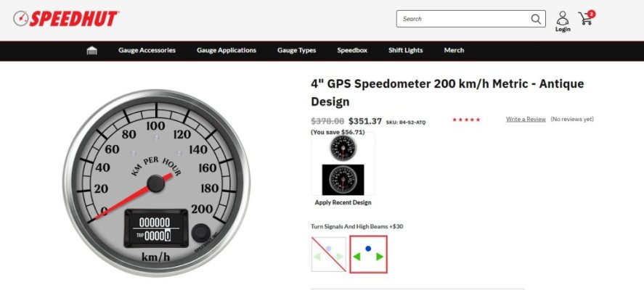644x290 pixels.
Task: Click the No reviews yet text
Action: click(572, 119)
